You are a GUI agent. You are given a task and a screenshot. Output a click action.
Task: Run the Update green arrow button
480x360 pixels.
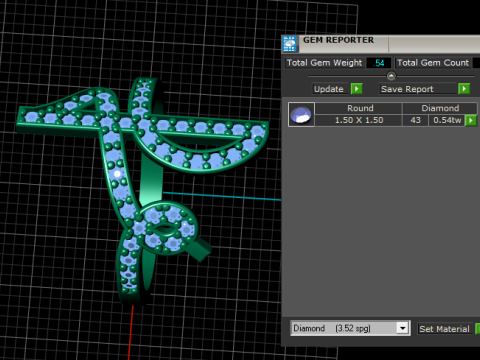pos(356,89)
